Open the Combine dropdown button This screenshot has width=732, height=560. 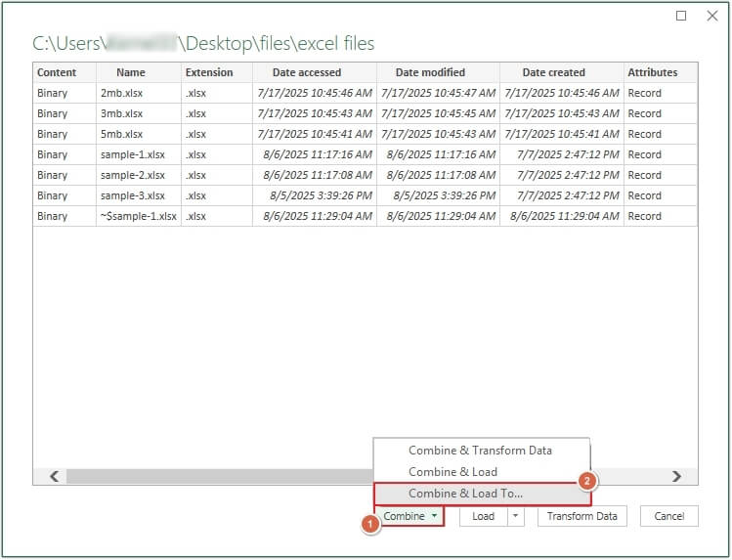pos(409,516)
